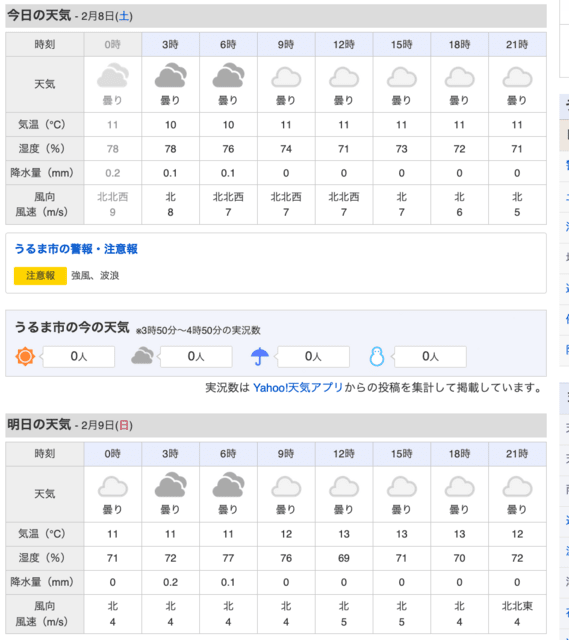Select tomorrow's 15時 column header
Image resolution: width=569 pixels, height=640 pixels.
point(402,454)
